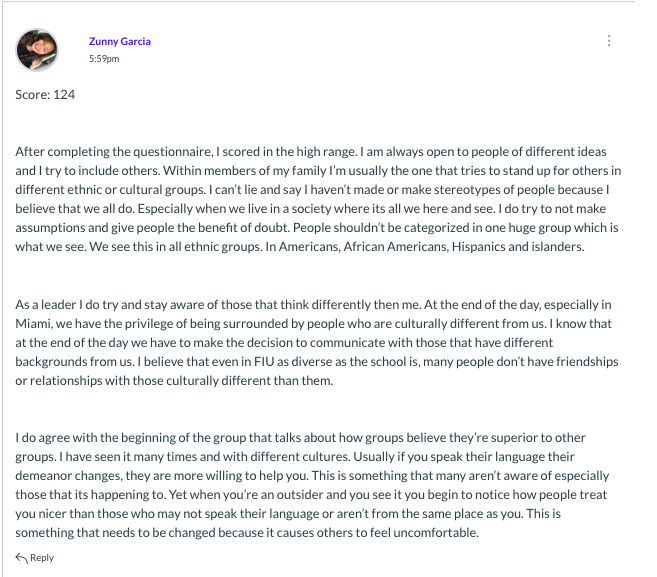Image resolution: width=657 pixels, height=577 pixels.
Task: Click the paragraph starting "As a leader"
Action: 317,342
